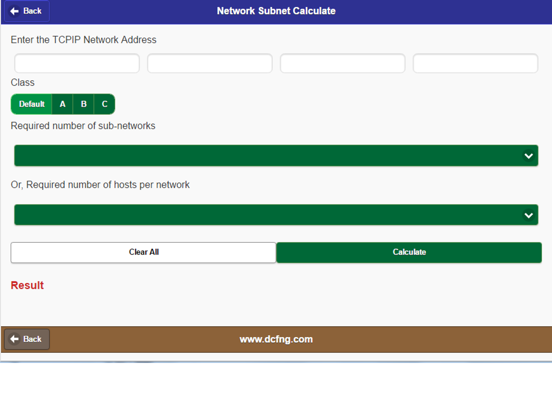Click the fourth octet network address field
The image size is (552, 414).
tap(475, 63)
